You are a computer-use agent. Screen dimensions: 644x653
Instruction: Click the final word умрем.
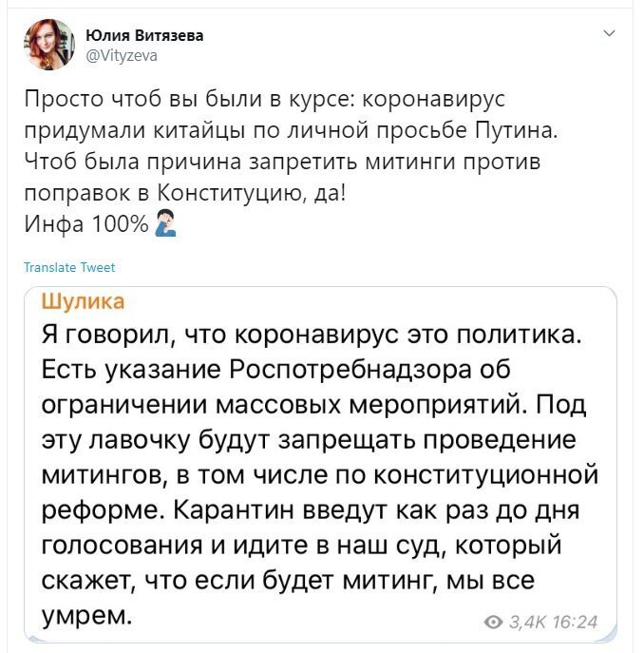[x=86, y=616]
